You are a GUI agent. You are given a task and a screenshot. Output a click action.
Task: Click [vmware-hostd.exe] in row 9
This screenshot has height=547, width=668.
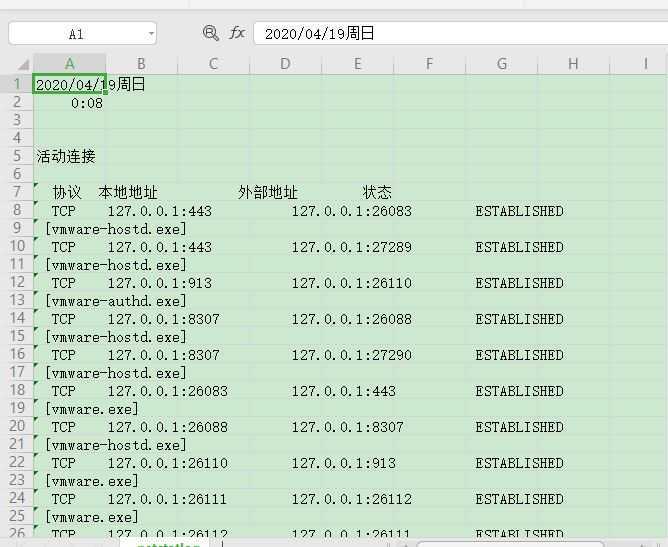pyautogui.click(x=116, y=229)
